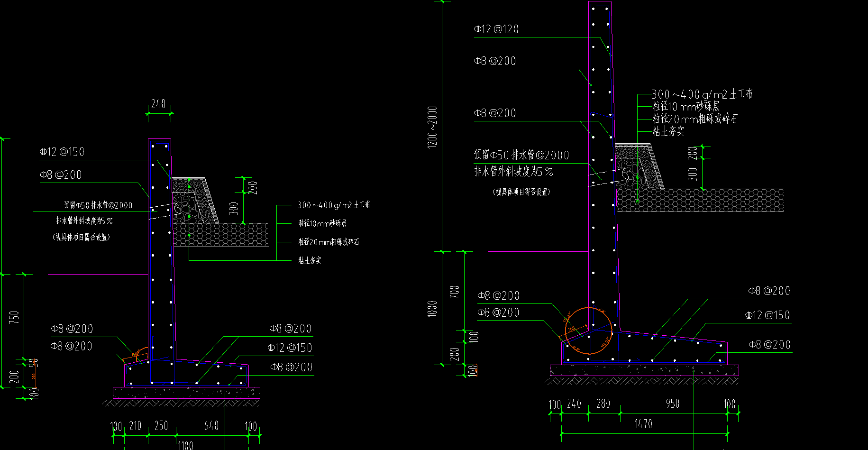Select (视具体项目需否设置) note of tall wall
The image size is (868, 450).
pyautogui.click(x=521, y=192)
